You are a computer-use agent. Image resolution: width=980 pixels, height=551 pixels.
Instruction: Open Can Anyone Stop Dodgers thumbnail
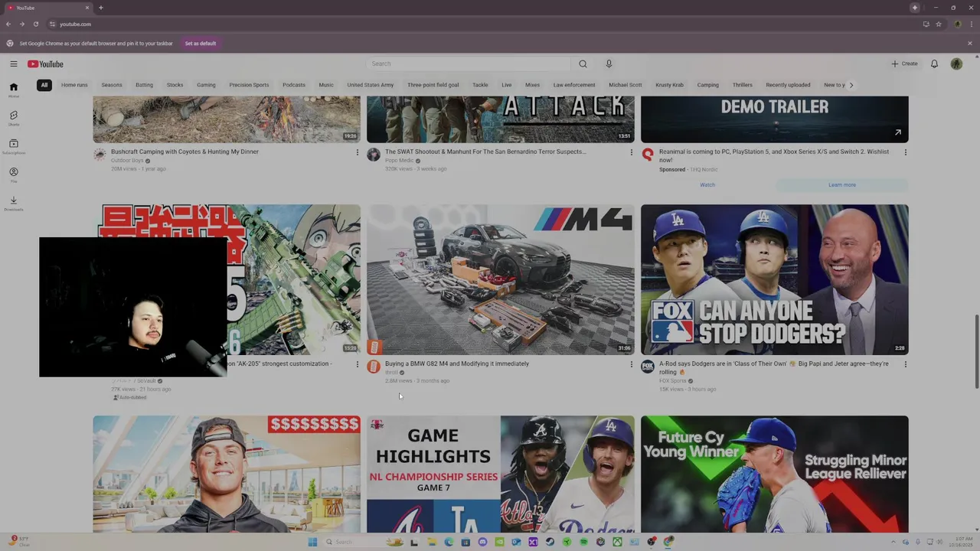[x=775, y=279]
